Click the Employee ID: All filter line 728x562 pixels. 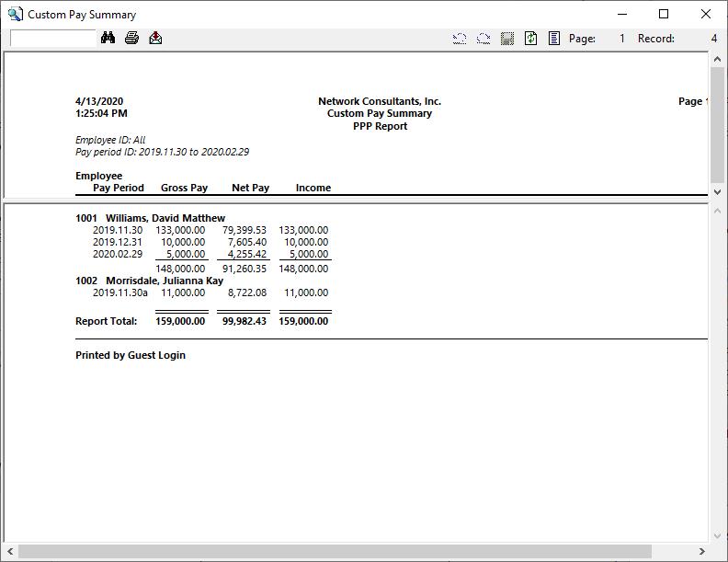coord(110,140)
